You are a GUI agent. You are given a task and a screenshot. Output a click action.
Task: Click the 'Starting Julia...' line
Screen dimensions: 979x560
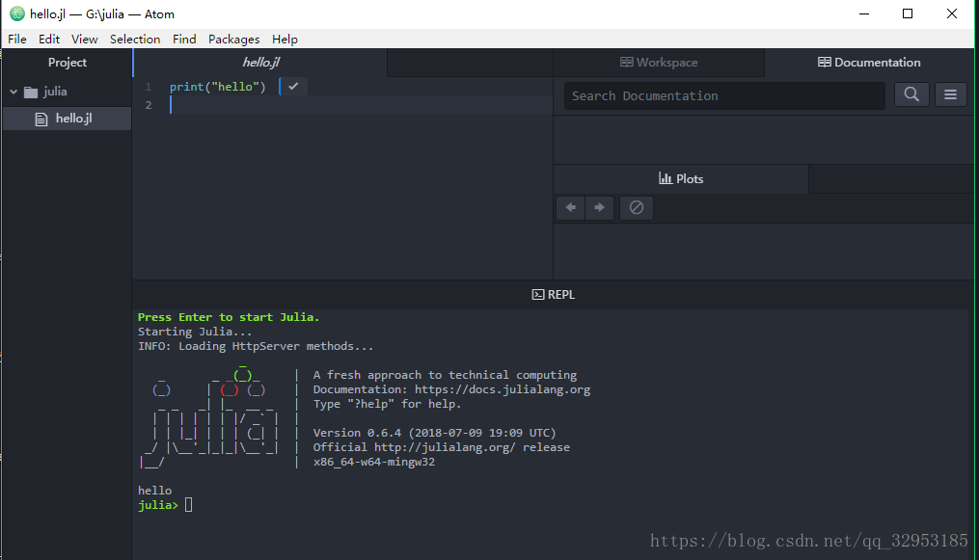195,332
